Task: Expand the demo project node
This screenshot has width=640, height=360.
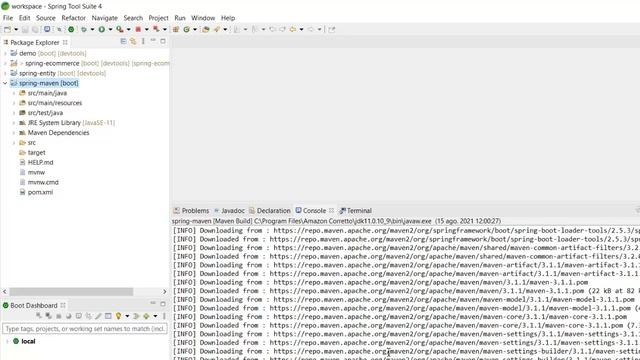Action: click(5, 53)
